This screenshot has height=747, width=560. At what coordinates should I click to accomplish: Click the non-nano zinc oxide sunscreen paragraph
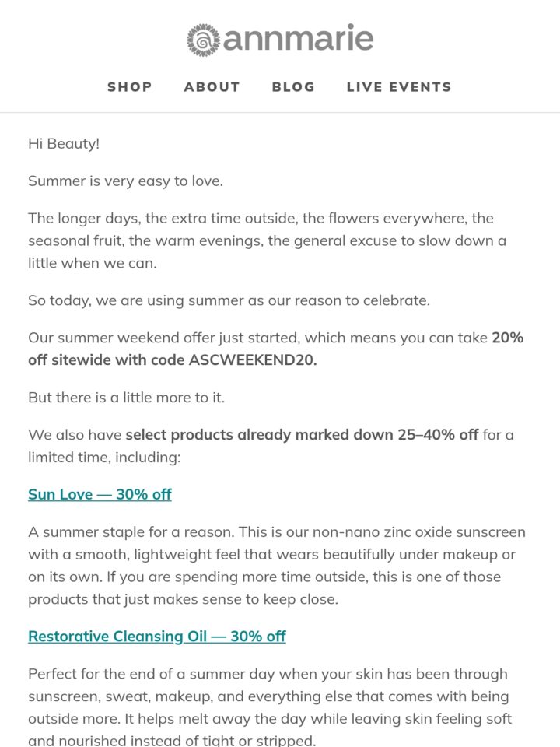click(277, 566)
